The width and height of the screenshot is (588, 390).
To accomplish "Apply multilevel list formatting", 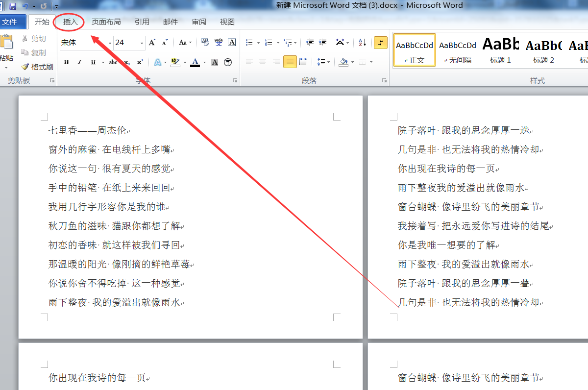I will point(287,43).
